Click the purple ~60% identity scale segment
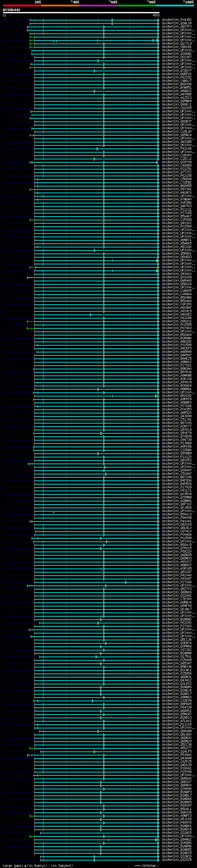197x868 pixels. pos(99,6)
